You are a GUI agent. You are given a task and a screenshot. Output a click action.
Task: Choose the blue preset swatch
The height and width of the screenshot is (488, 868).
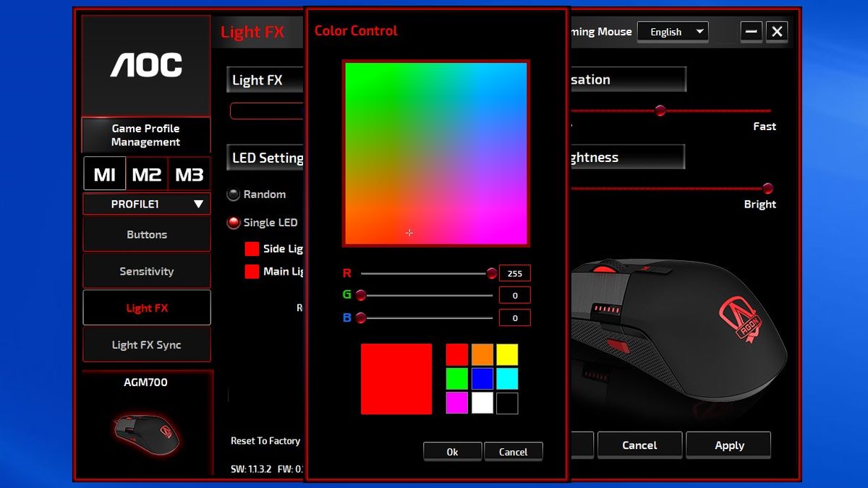tap(482, 379)
